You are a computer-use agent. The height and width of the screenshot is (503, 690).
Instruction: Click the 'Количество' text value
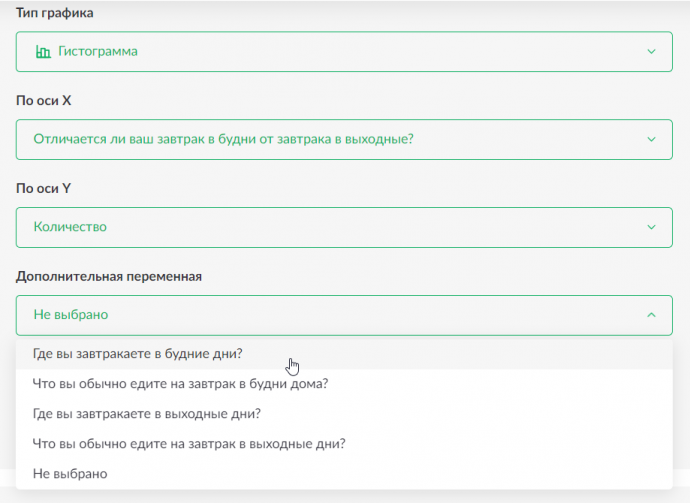pos(70,227)
